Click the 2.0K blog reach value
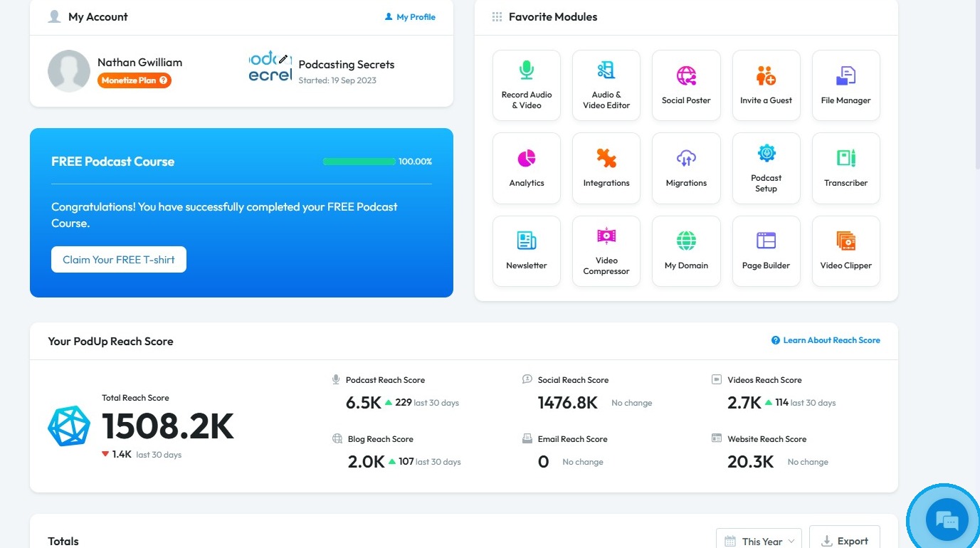980x548 pixels. (x=366, y=462)
